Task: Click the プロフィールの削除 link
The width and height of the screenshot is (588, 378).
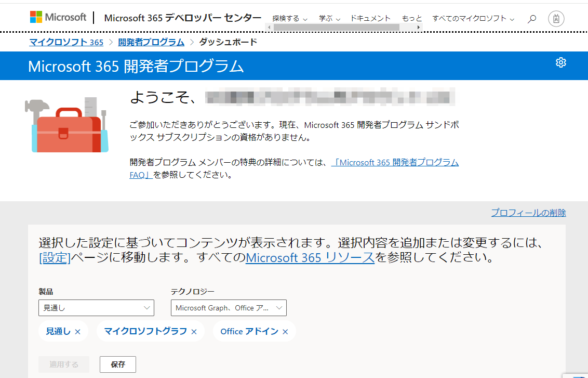Action: click(x=528, y=213)
